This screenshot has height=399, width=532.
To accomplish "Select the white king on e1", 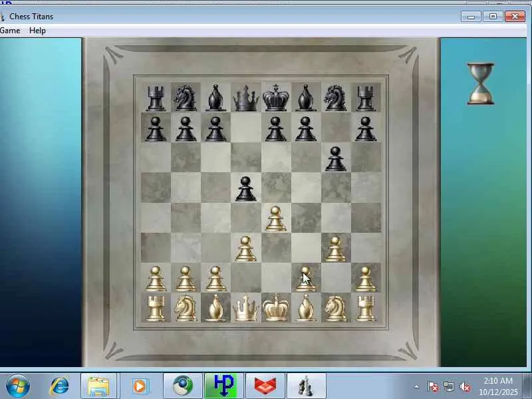I will click(276, 309).
